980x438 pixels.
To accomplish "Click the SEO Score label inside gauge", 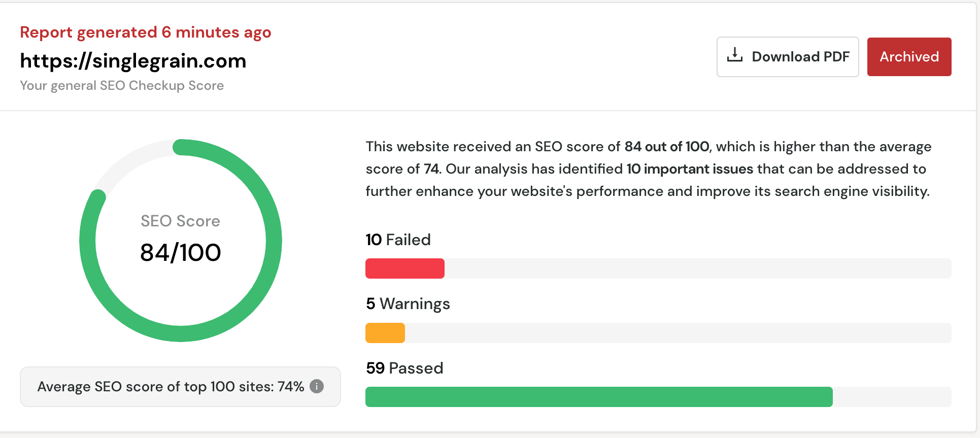I will [x=180, y=221].
